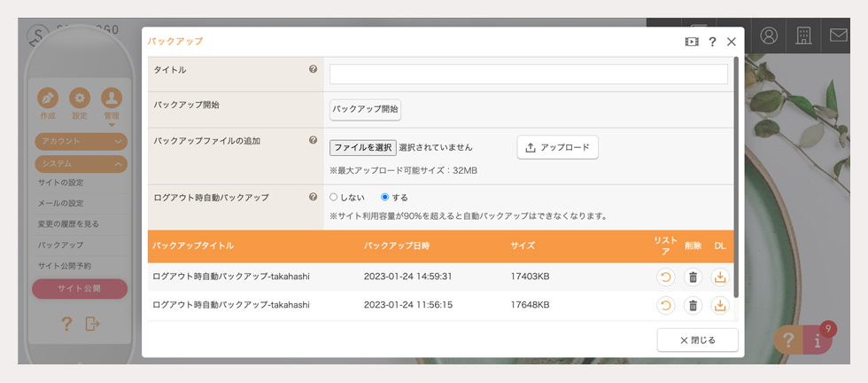Open the mail envelope icon in top bar

click(x=839, y=35)
